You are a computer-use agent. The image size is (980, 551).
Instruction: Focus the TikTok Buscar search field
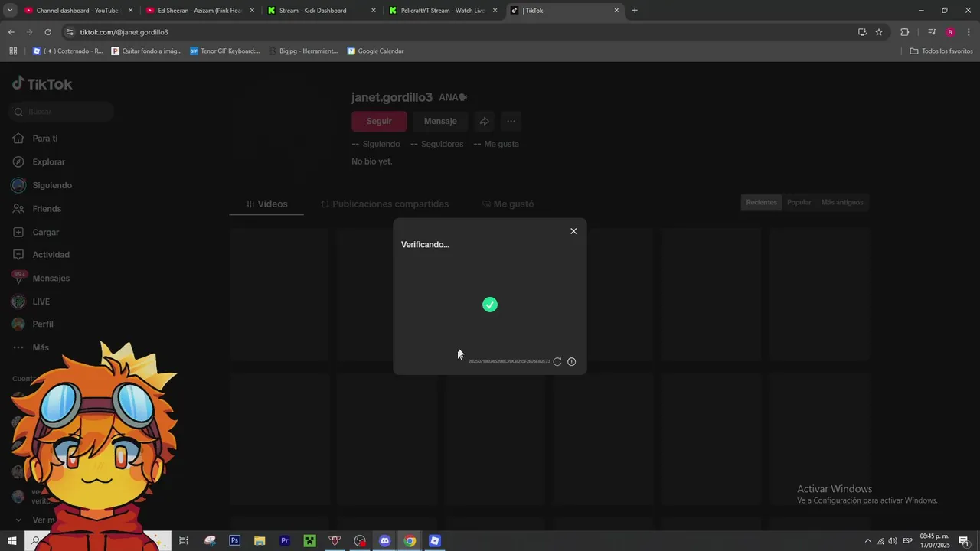[63, 112]
